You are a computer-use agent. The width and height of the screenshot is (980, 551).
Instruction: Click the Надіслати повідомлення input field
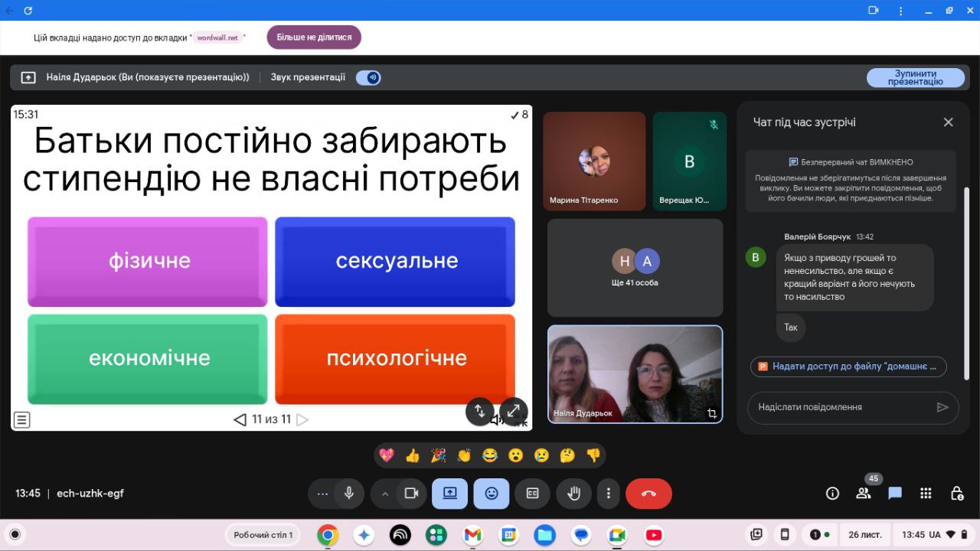pyautogui.click(x=842, y=407)
